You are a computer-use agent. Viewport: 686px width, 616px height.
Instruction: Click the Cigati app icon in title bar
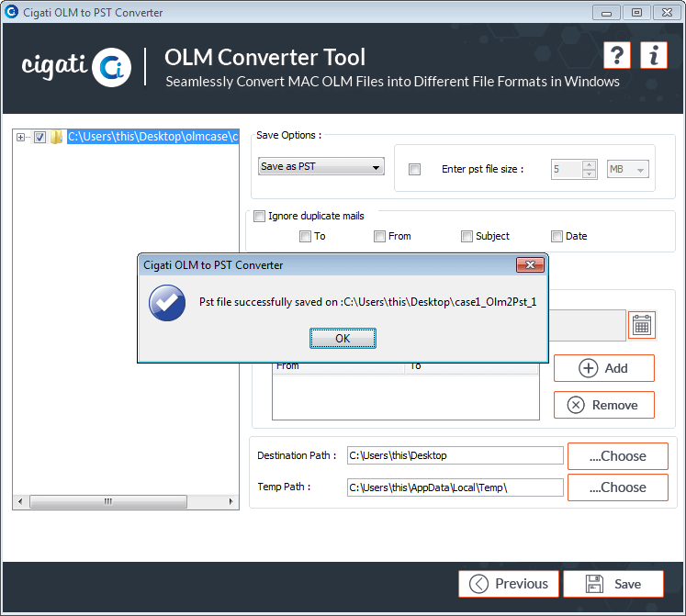11,12
